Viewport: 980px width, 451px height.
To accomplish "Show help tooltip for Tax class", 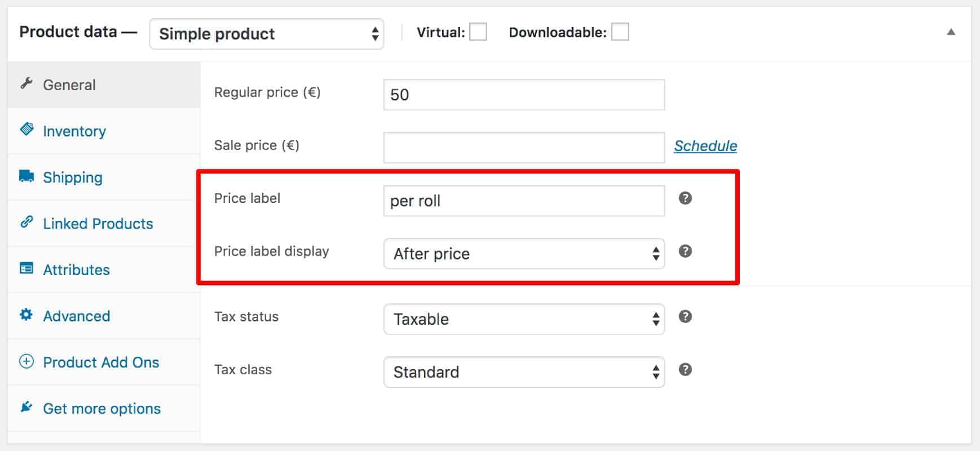I will click(x=685, y=369).
